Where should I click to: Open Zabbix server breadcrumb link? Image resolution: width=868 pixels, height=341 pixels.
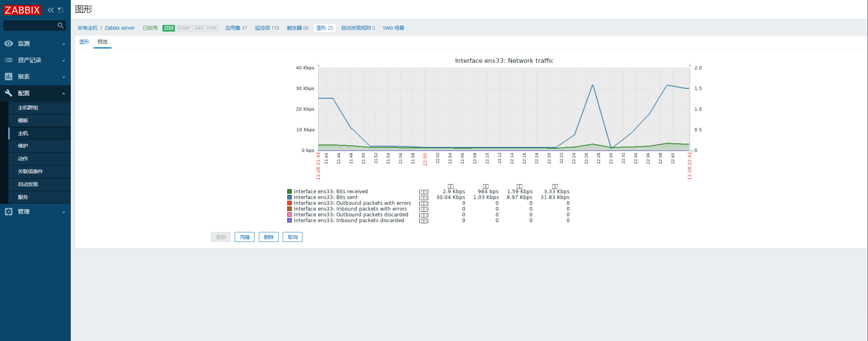point(120,28)
